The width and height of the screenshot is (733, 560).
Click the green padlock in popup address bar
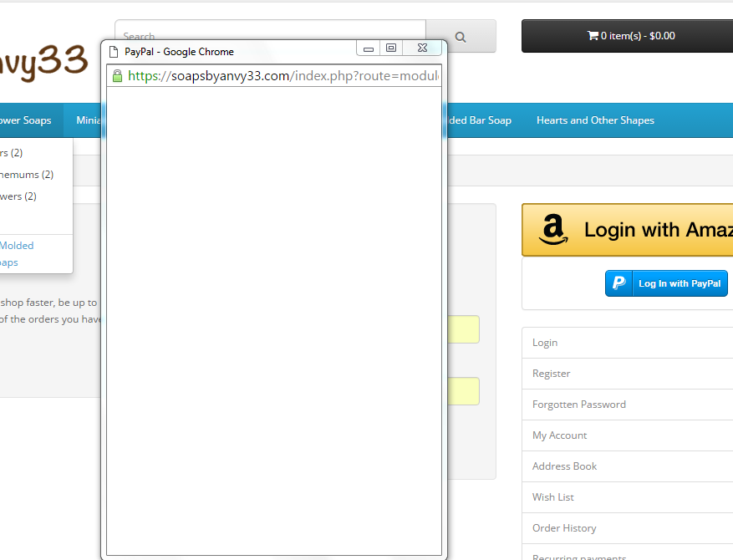[117, 76]
